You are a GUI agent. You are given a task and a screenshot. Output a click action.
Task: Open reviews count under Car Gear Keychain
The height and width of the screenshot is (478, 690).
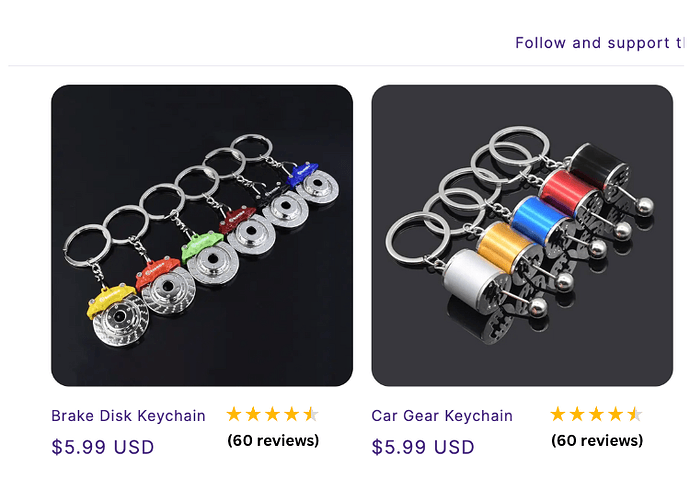597,440
